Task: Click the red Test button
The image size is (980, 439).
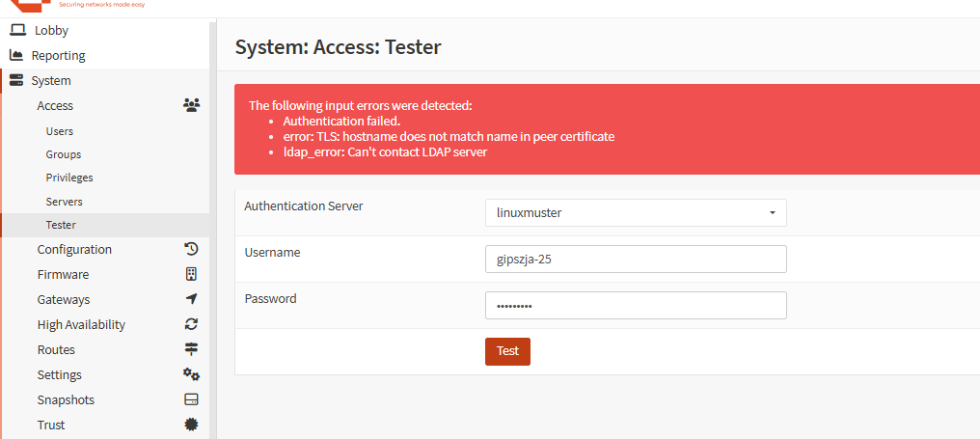Action: click(507, 351)
